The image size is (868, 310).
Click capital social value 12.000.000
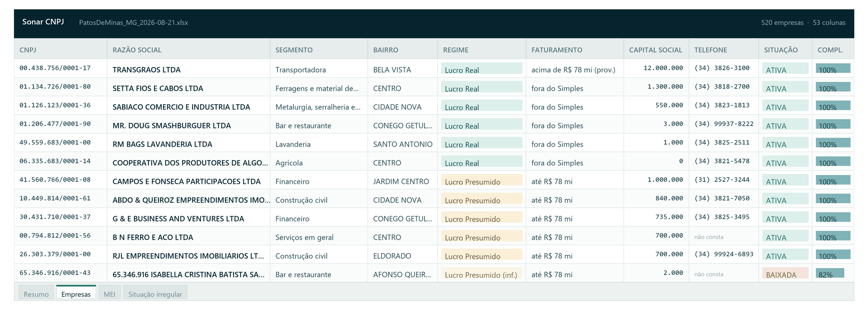(663, 68)
